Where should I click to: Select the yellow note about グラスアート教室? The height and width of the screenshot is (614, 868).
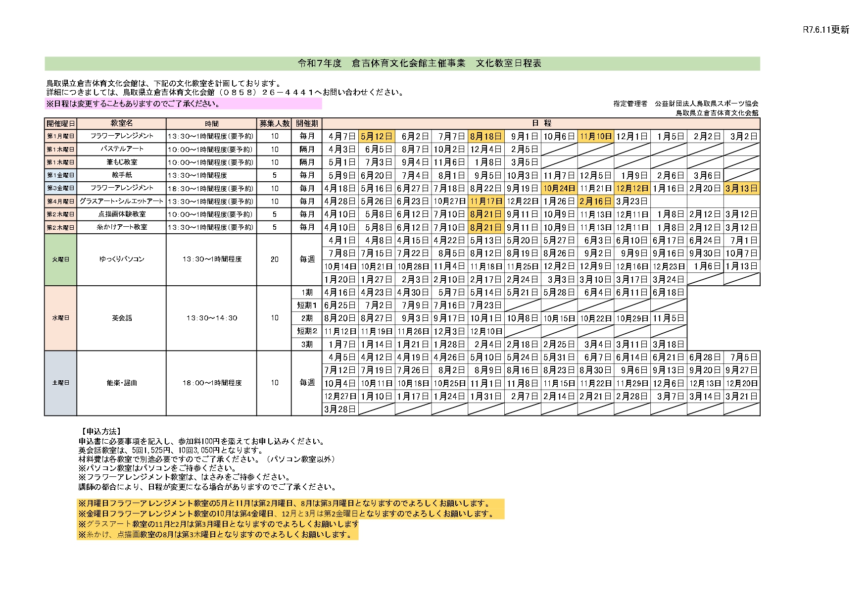218,524
